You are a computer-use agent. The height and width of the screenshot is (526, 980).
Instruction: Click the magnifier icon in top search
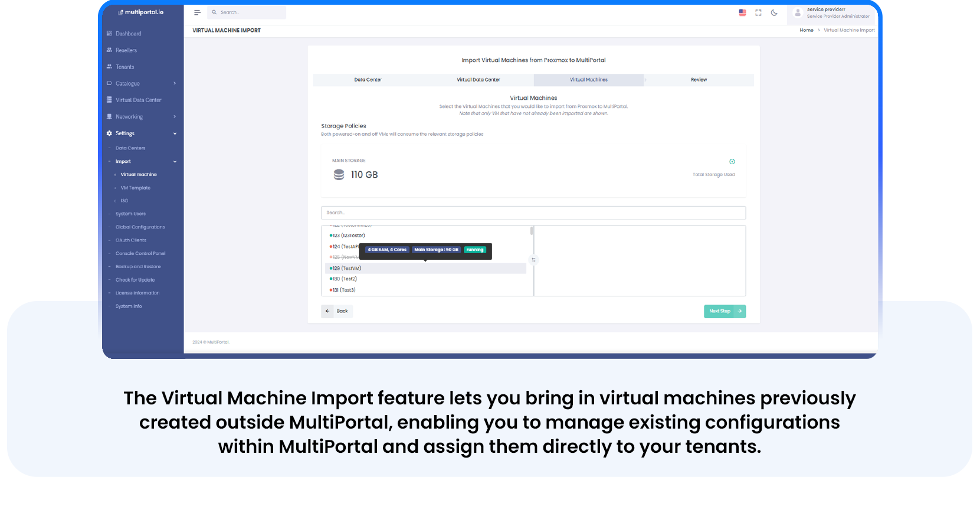[x=214, y=12]
